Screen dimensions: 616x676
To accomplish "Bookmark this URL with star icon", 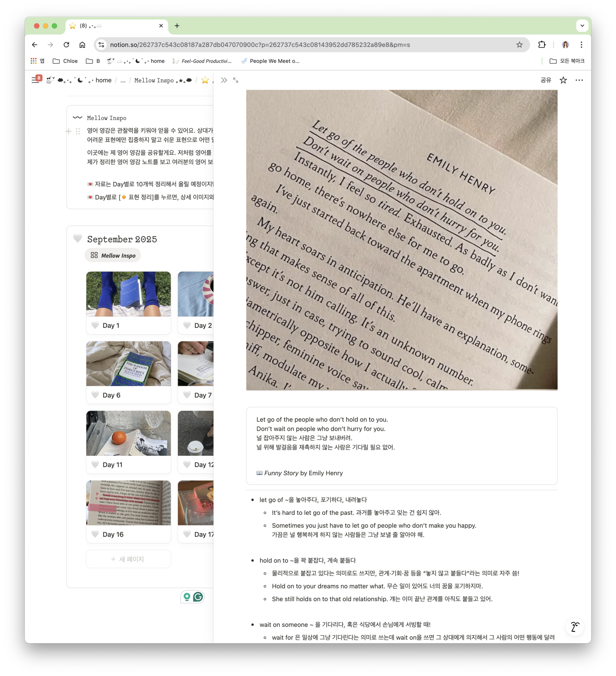I will point(519,45).
